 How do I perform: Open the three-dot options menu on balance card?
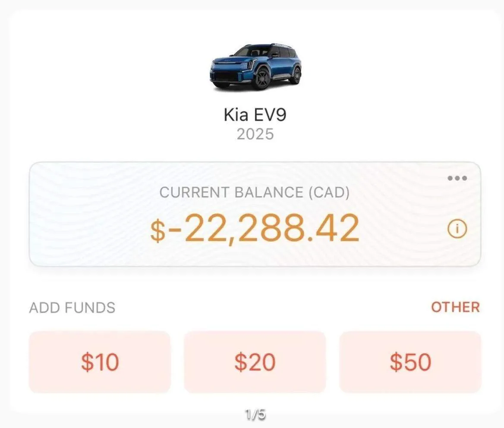click(x=457, y=178)
